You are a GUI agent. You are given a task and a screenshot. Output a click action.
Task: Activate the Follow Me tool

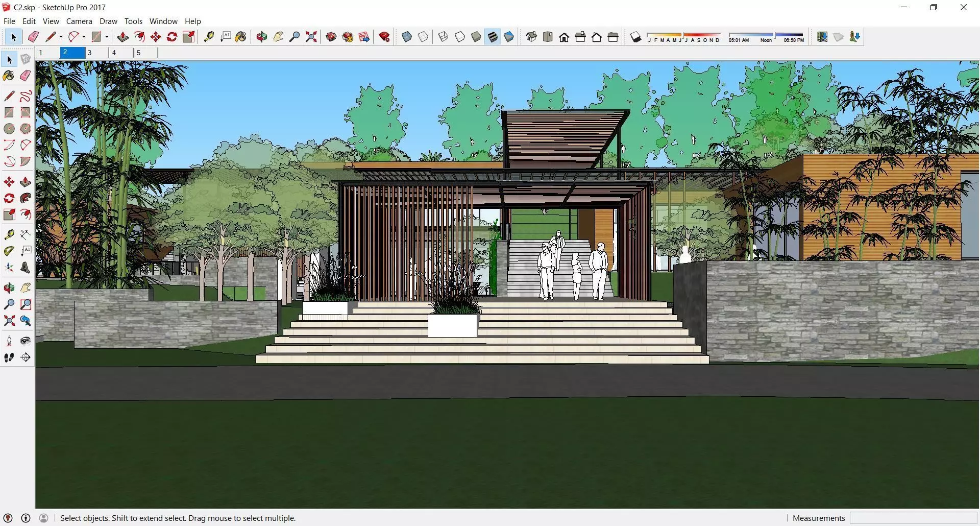[x=26, y=198]
